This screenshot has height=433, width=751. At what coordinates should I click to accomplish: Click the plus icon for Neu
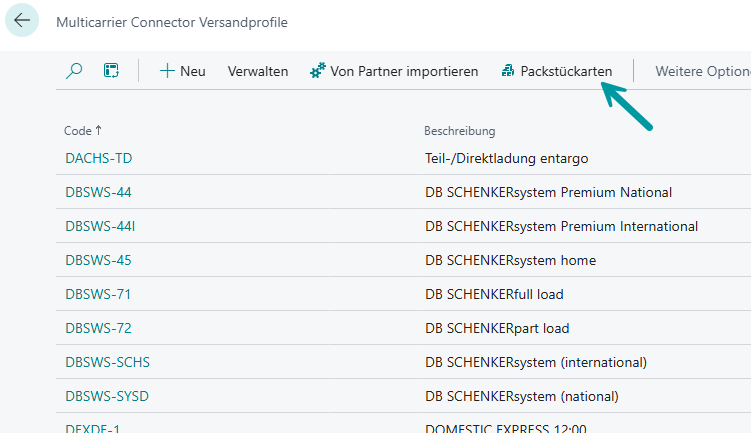tap(167, 71)
